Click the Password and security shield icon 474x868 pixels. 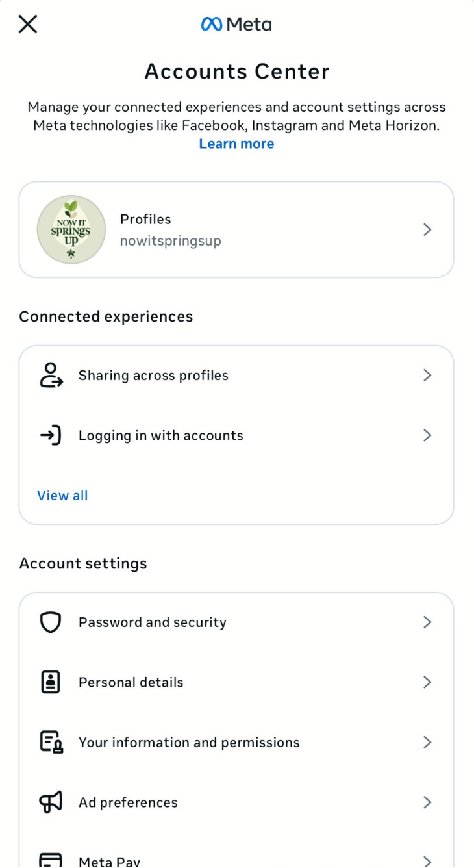(x=51, y=622)
